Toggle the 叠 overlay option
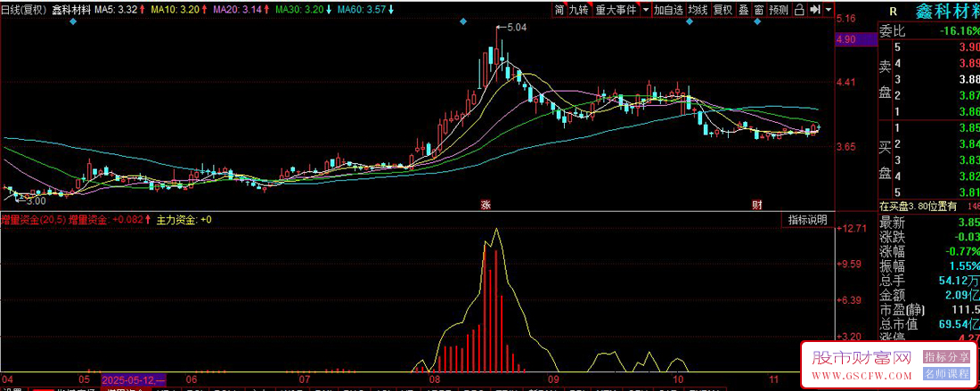The width and height of the screenshot is (980, 391). [743, 10]
